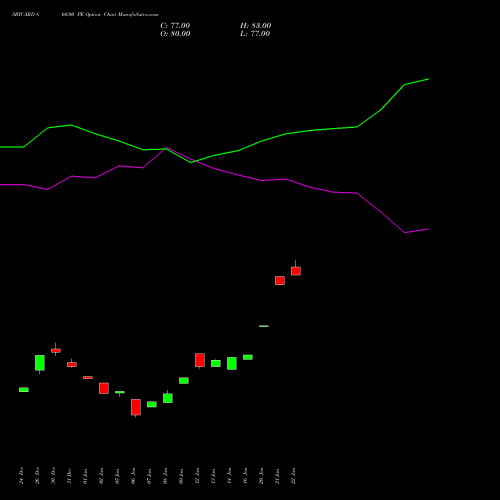This screenshot has height=500, width=500.
Task: Select the 22 Jan date label
Action: pyautogui.click(x=294, y=476)
